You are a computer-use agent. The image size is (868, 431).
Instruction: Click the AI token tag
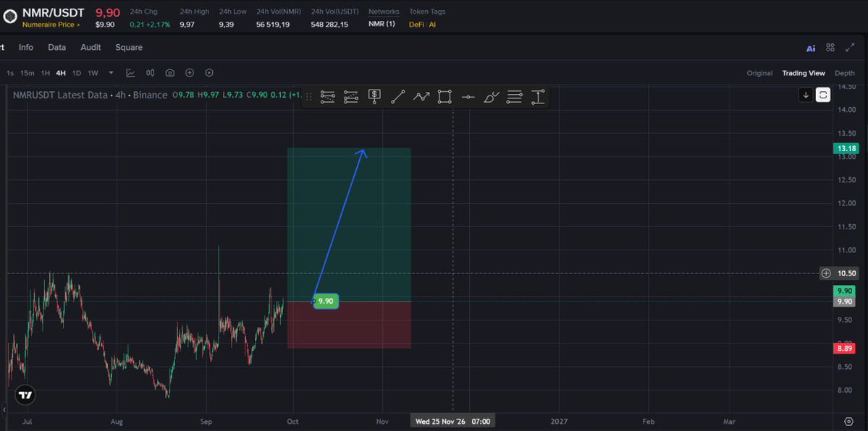click(x=432, y=25)
